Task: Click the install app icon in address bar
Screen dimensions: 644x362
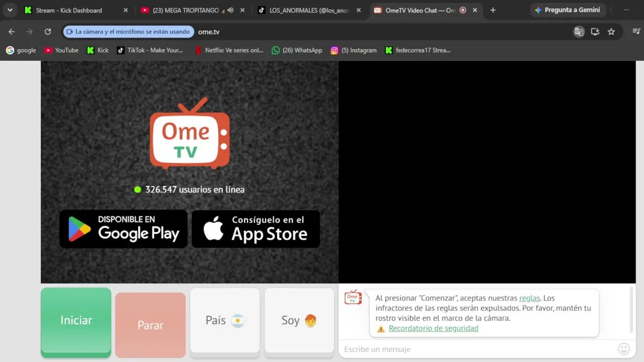Action: [595, 32]
